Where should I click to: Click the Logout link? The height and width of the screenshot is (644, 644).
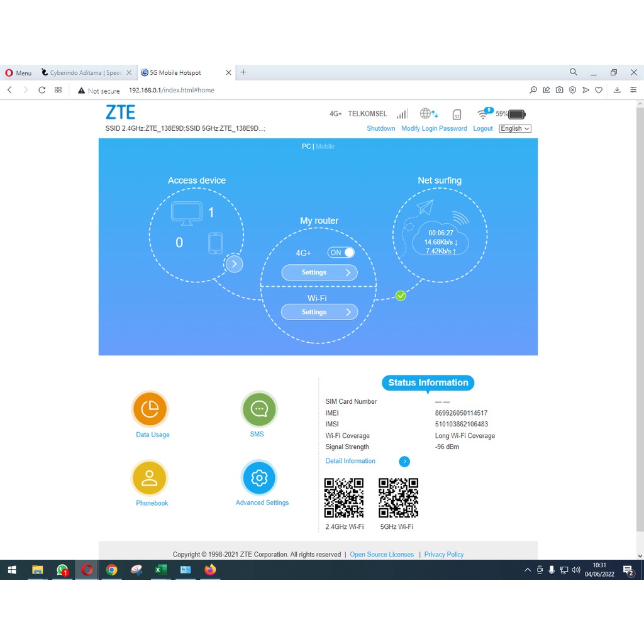click(482, 128)
